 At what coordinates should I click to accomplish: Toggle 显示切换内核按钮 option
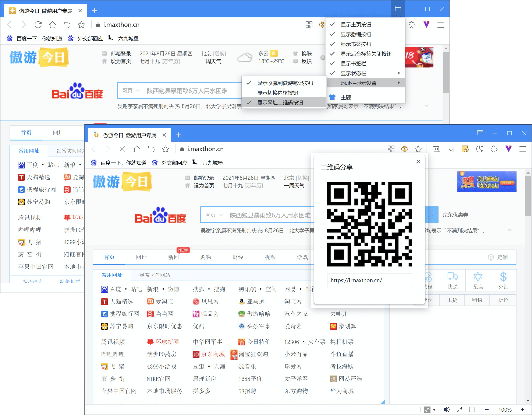pyautogui.click(x=284, y=93)
